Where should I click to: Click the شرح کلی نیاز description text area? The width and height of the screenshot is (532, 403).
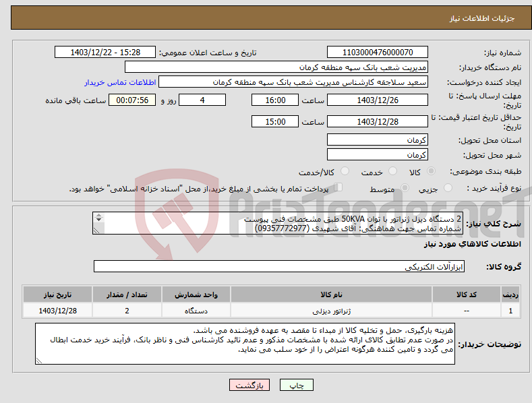click(x=278, y=223)
